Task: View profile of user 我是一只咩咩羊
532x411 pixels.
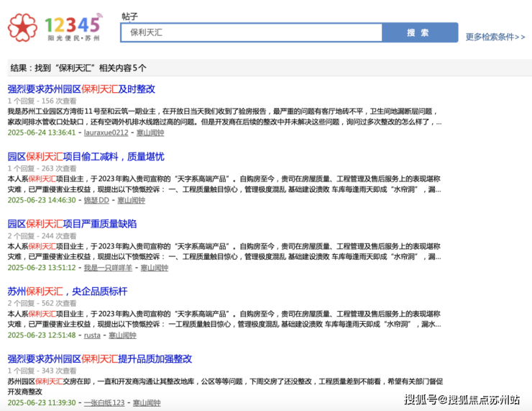Action: click(x=108, y=268)
